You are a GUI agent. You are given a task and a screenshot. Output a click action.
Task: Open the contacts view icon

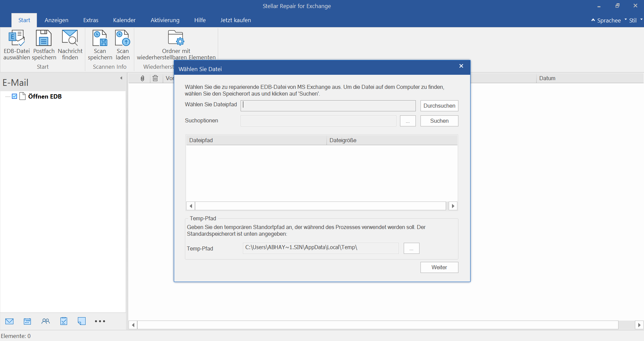point(46,321)
